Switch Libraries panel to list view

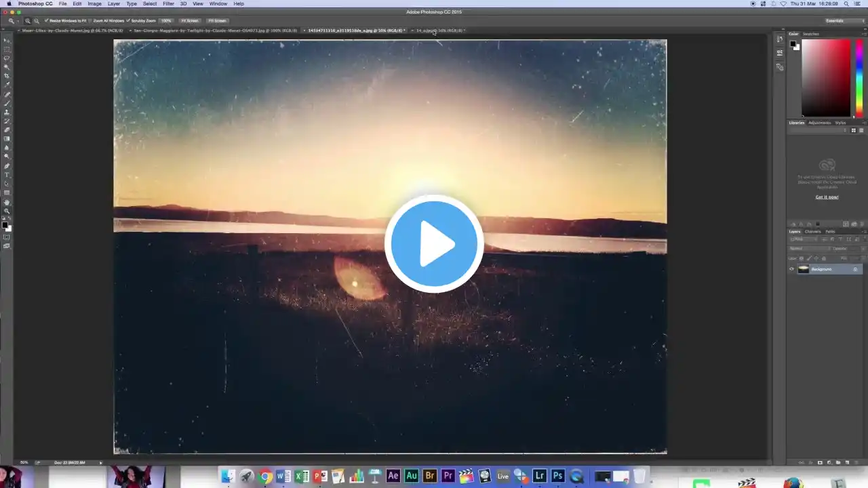[861, 130]
